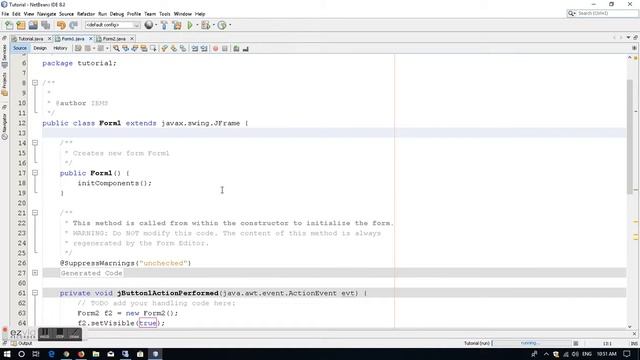Click the globe browser icon in toolbar

click(x=149, y=25)
